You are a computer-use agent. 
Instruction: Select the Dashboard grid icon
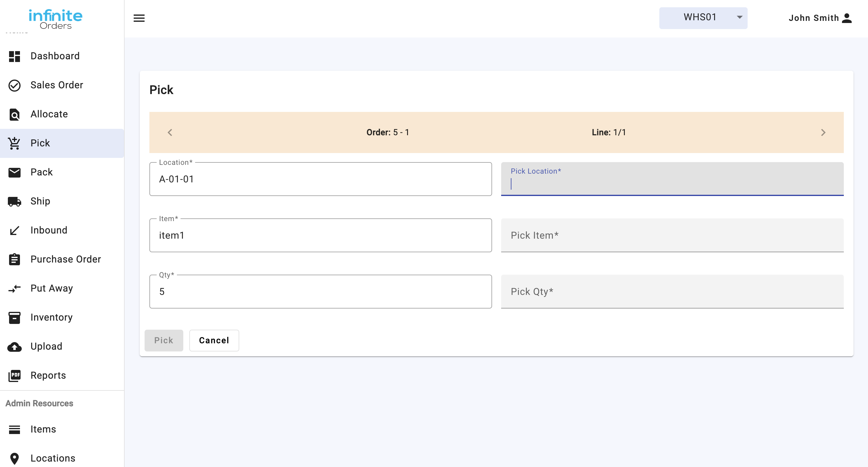14,56
